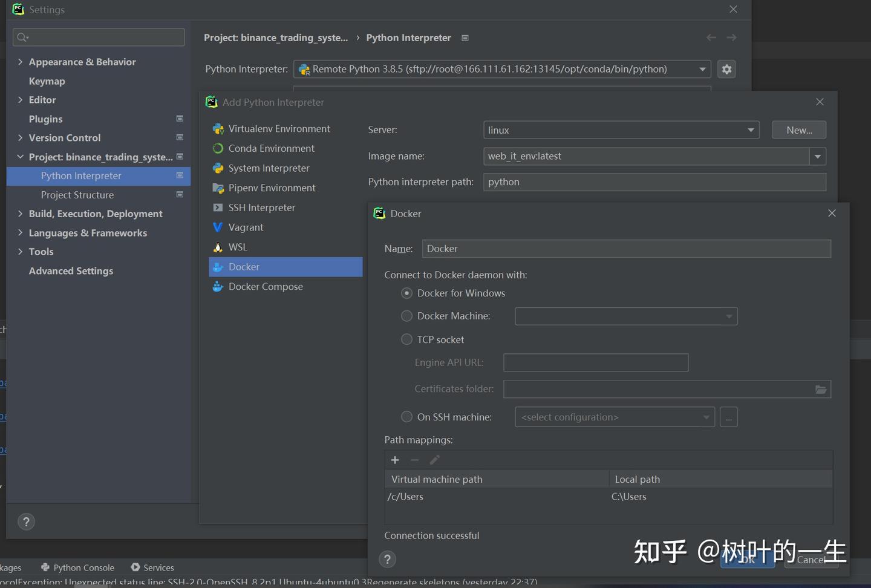Screen dimensions: 871x588
Task: Open the Server dropdown showing linux
Action: coord(621,130)
